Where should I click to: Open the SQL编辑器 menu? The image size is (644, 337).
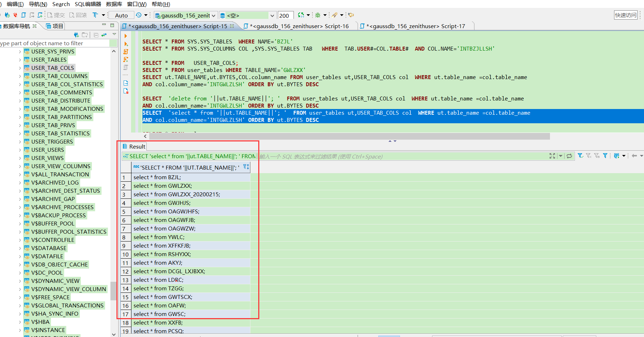pos(88,4)
